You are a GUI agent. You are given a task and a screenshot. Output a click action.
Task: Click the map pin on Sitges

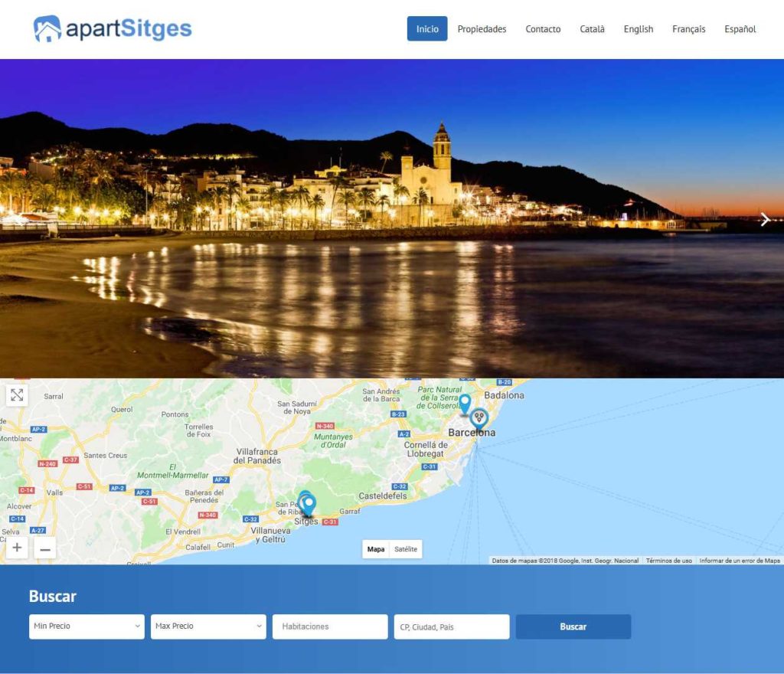click(308, 505)
